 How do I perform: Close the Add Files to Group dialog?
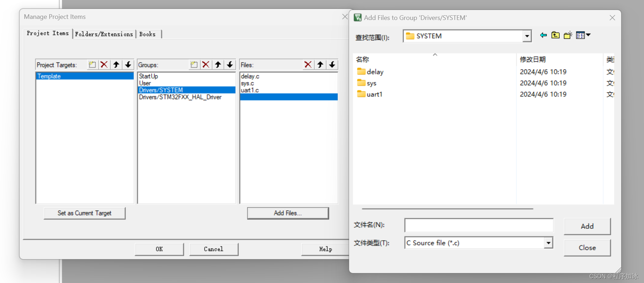[612, 17]
